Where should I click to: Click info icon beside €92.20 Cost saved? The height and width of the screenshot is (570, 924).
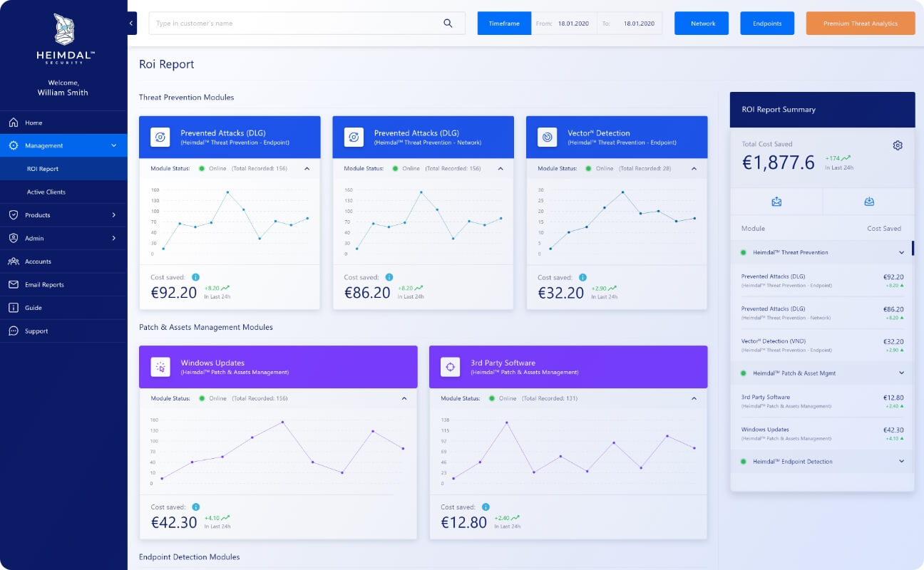(x=195, y=277)
